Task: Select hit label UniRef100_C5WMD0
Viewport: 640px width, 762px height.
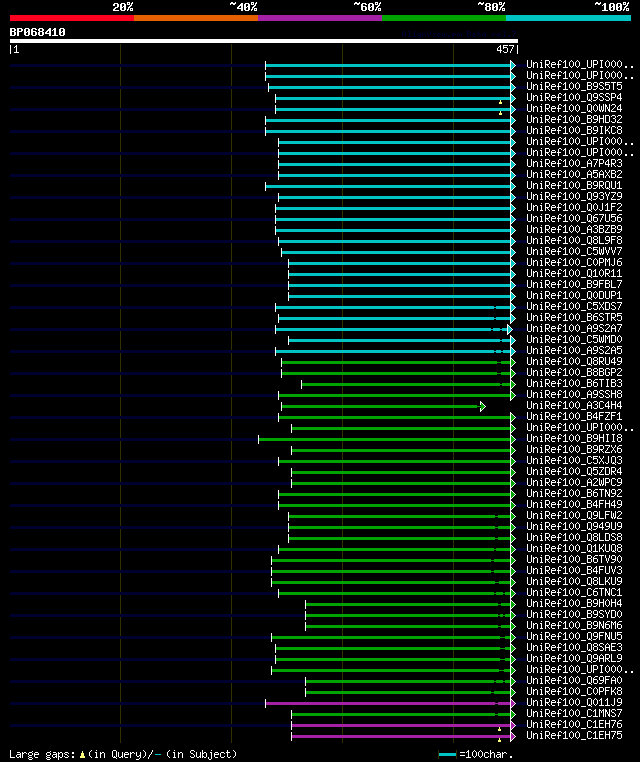Action: (x=574, y=339)
